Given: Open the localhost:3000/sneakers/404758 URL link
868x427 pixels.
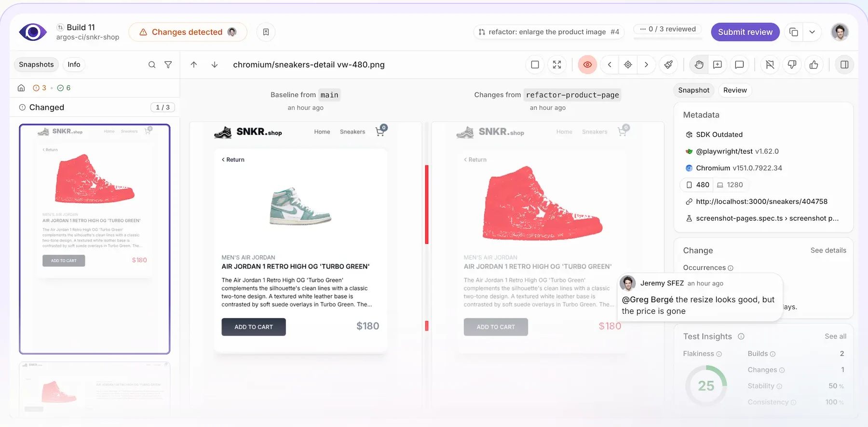Looking at the screenshot, I should pos(761,201).
